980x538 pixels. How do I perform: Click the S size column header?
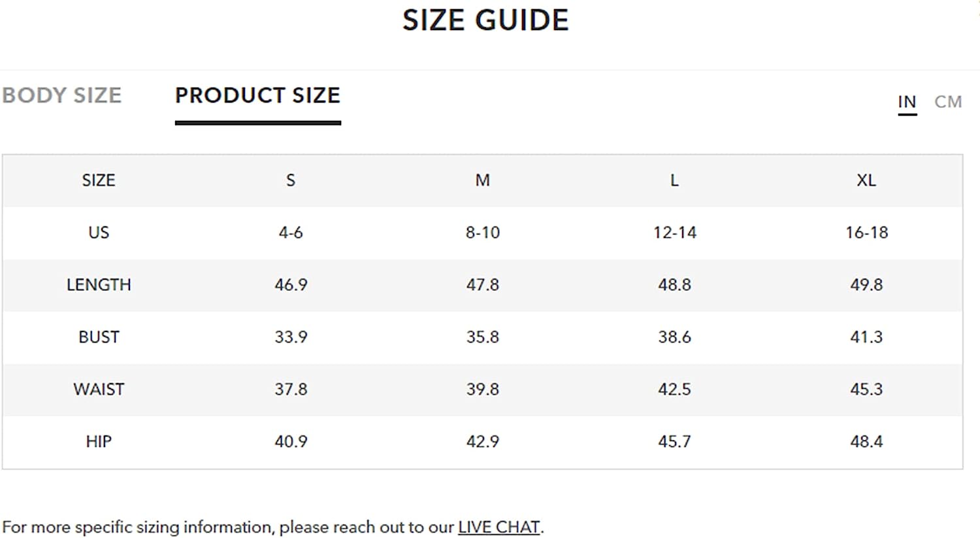(291, 180)
